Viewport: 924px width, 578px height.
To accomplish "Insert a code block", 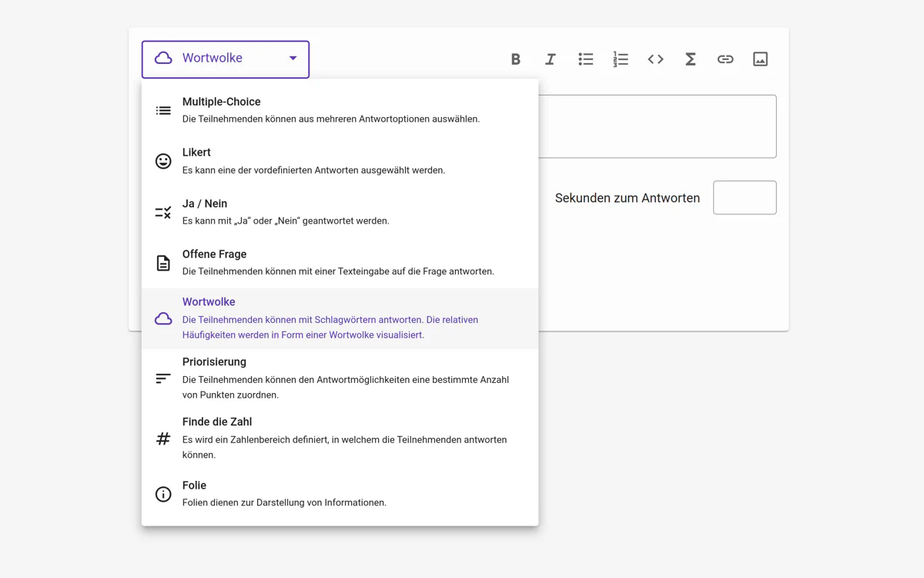I will tap(655, 59).
